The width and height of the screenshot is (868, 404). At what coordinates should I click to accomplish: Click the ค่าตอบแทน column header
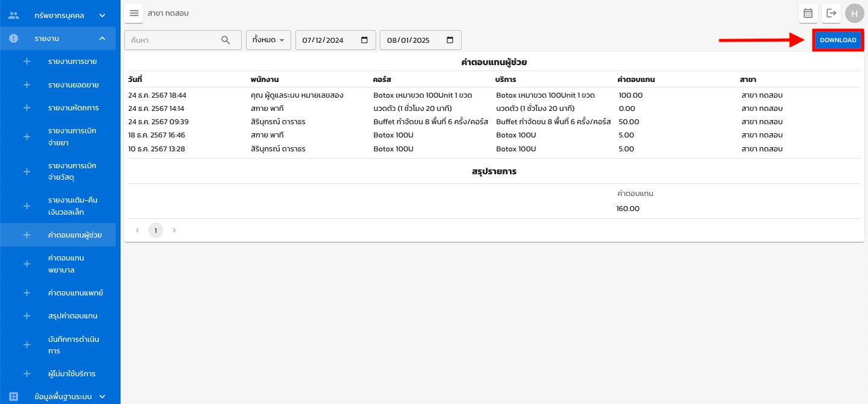[637, 80]
